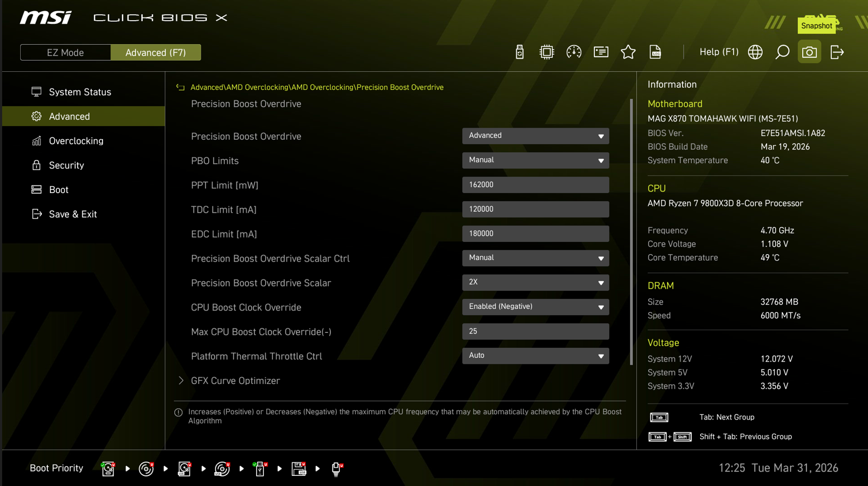Click the TDC Limit input field
The height and width of the screenshot is (486, 868).
[x=535, y=210]
